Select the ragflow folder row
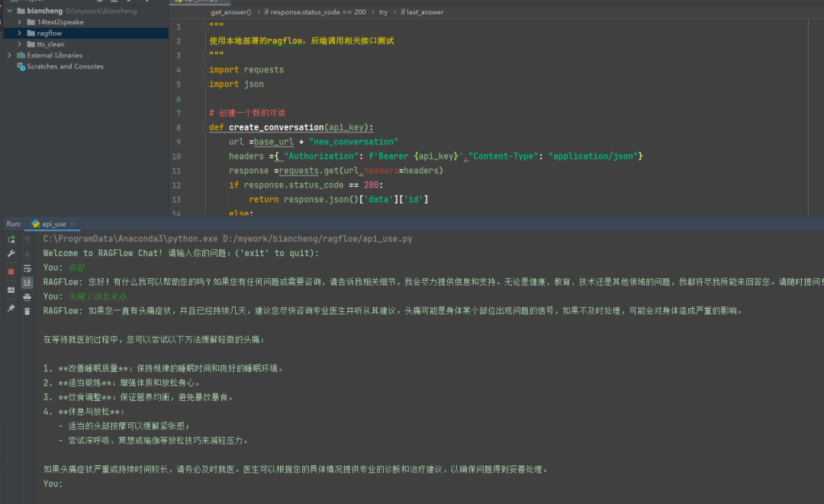The width and height of the screenshot is (824, 504). point(85,33)
